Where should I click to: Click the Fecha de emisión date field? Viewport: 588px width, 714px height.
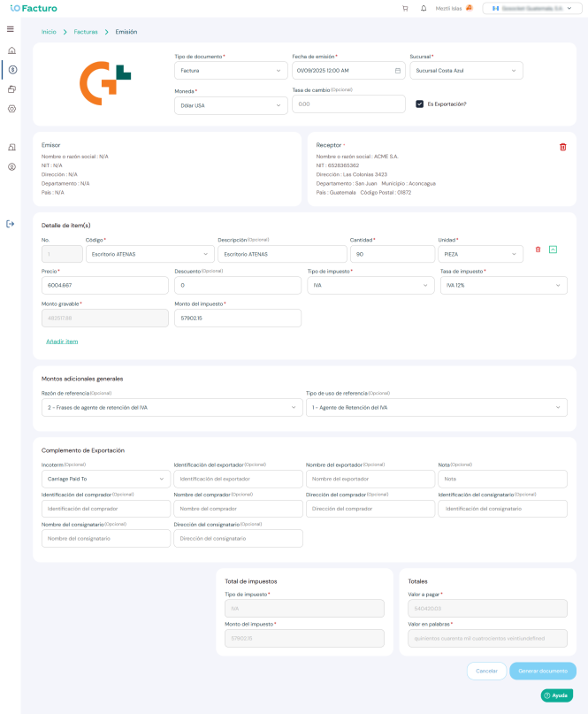pos(348,71)
